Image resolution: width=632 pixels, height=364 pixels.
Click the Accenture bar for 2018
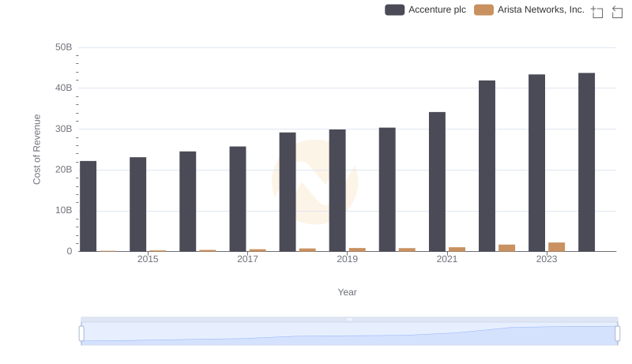pos(288,192)
